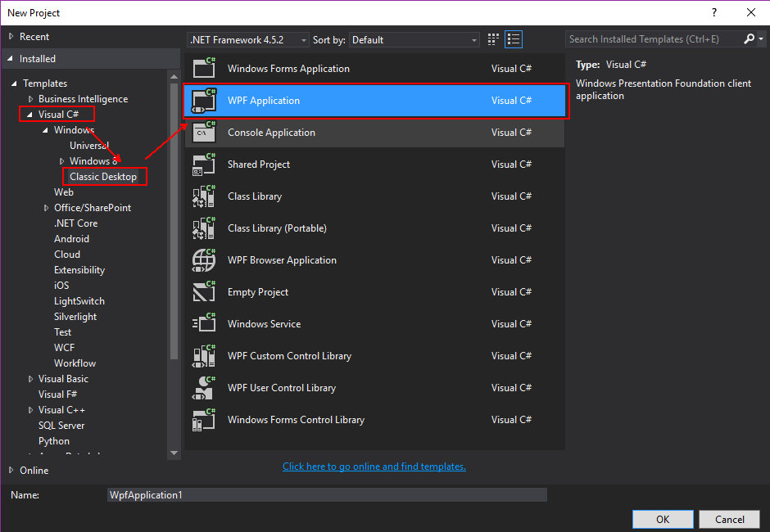The height and width of the screenshot is (532, 770).
Task: Open the Sort by dropdown
Action: [x=414, y=40]
